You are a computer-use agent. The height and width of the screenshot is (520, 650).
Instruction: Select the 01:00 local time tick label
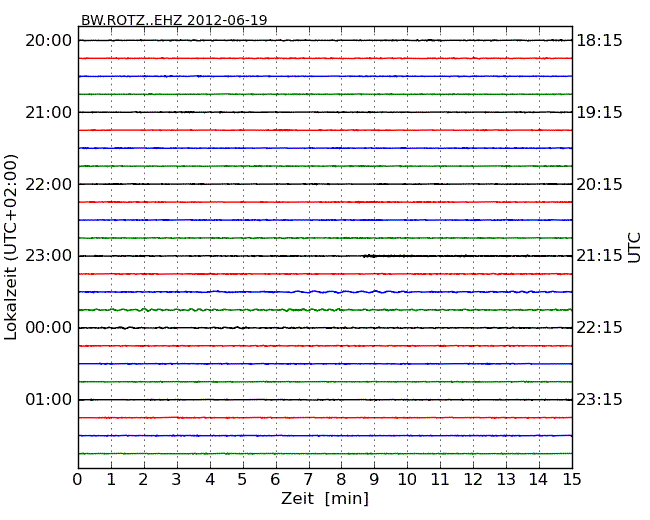[48, 400]
